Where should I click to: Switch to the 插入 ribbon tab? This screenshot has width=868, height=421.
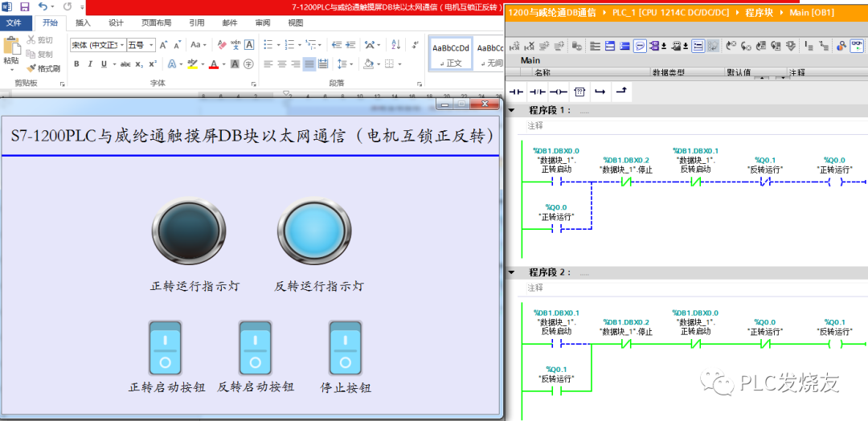coord(83,22)
